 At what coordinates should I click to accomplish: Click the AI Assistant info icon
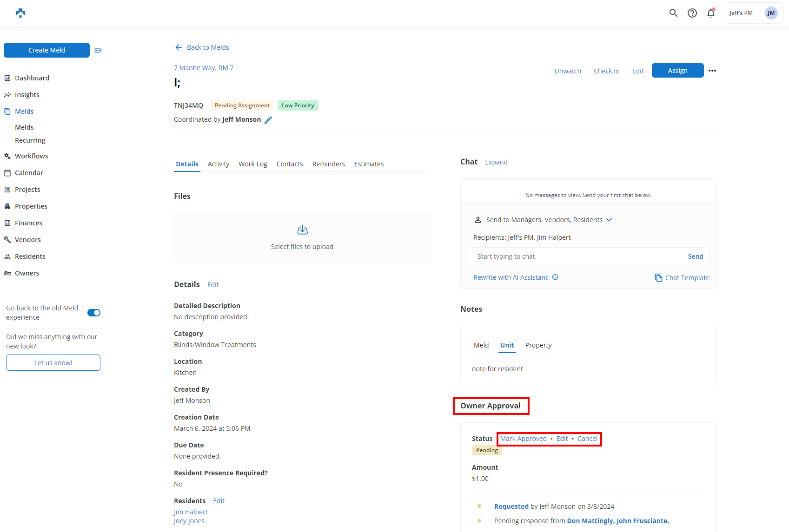pyautogui.click(x=555, y=277)
